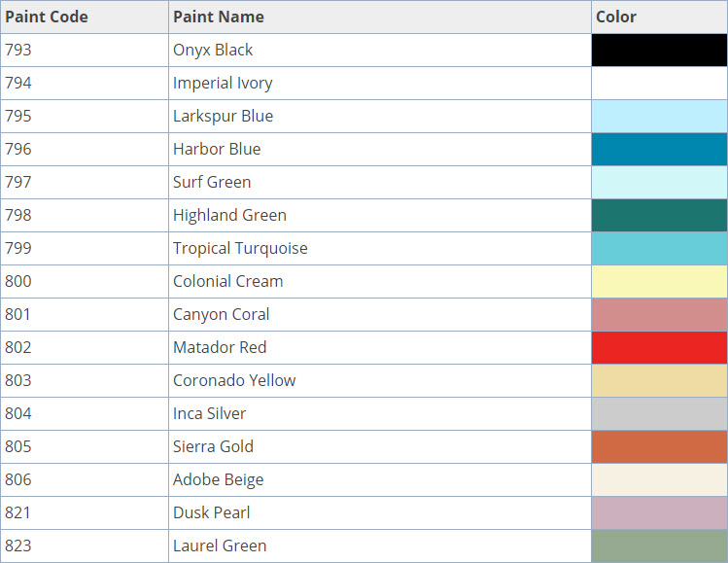Click the Onyx Black color swatch

[659, 51]
